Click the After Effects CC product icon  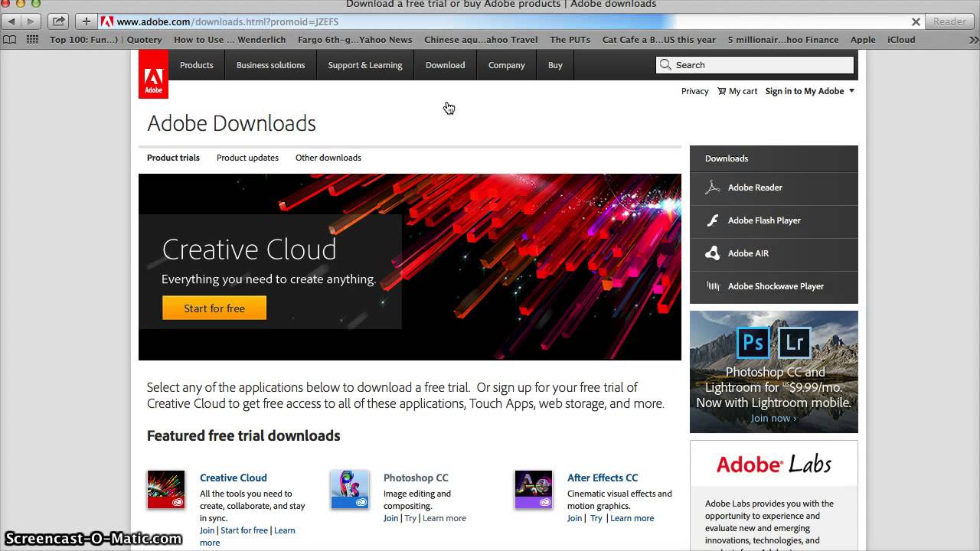click(534, 490)
